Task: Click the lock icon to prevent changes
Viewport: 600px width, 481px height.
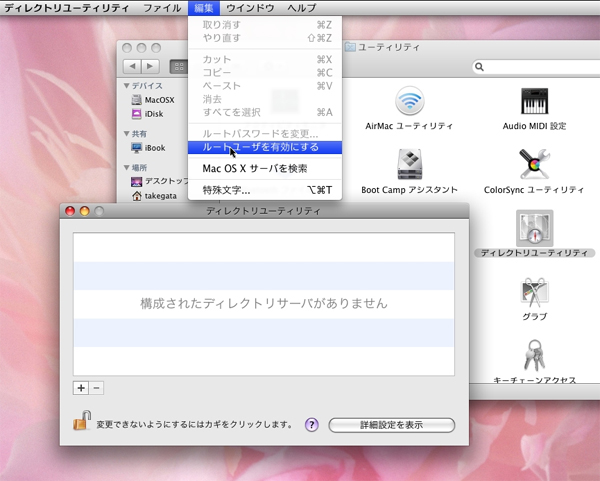Action: tap(82, 420)
